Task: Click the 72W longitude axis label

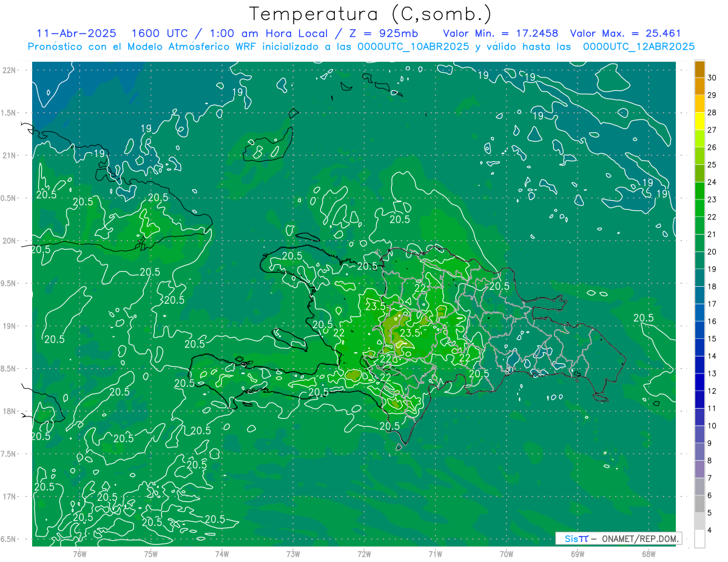Action: 364,554
